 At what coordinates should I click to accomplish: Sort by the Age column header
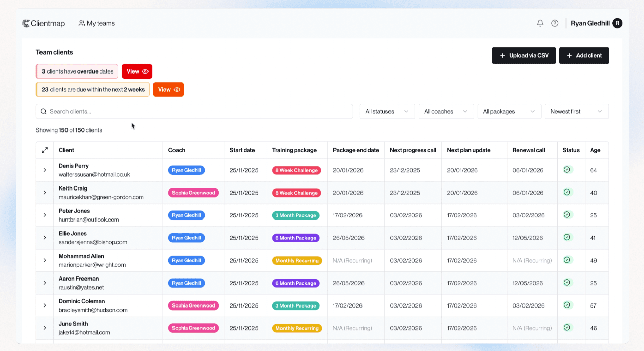pos(595,150)
